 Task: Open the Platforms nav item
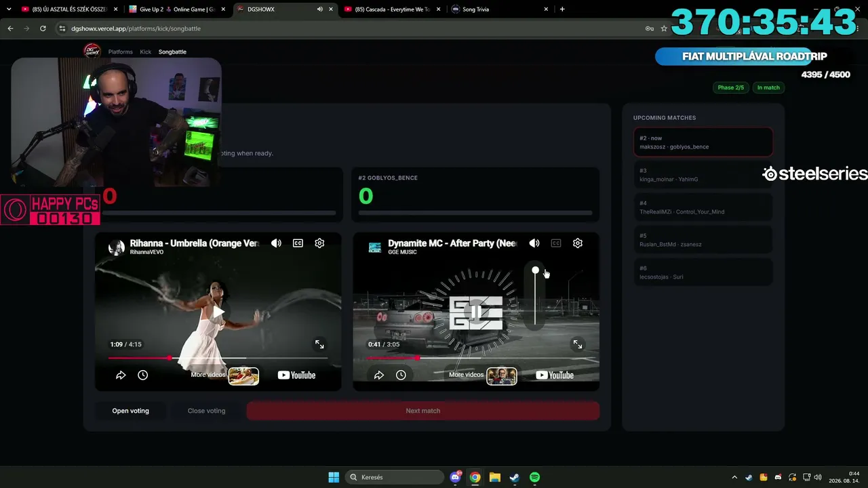coord(121,52)
